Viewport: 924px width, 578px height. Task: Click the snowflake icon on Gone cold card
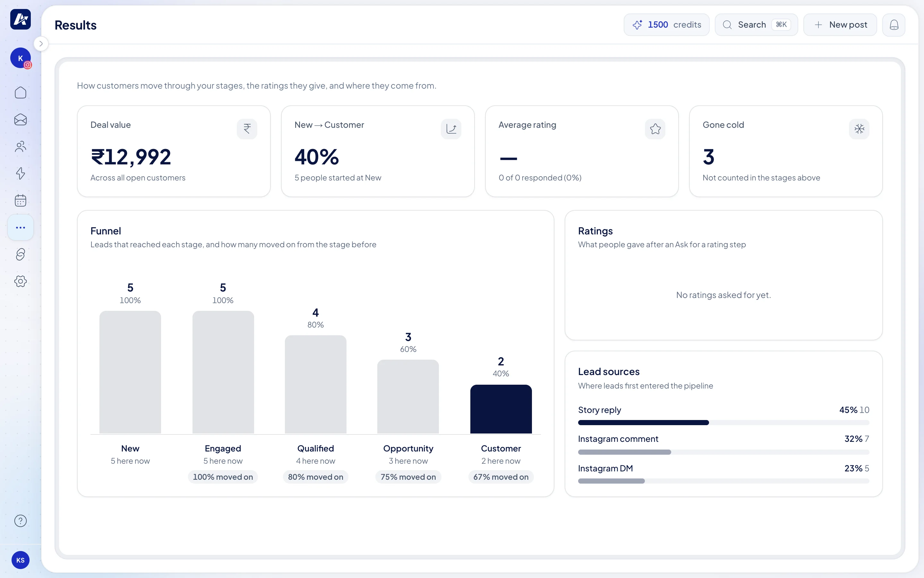pos(859,129)
